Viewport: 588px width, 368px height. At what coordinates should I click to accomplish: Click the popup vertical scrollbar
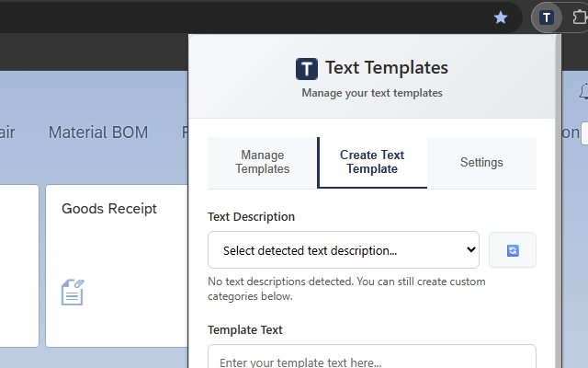tap(559, 201)
